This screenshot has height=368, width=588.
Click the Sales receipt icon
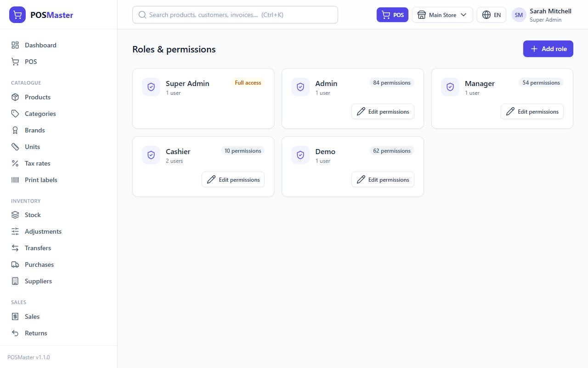pos(15,316)
